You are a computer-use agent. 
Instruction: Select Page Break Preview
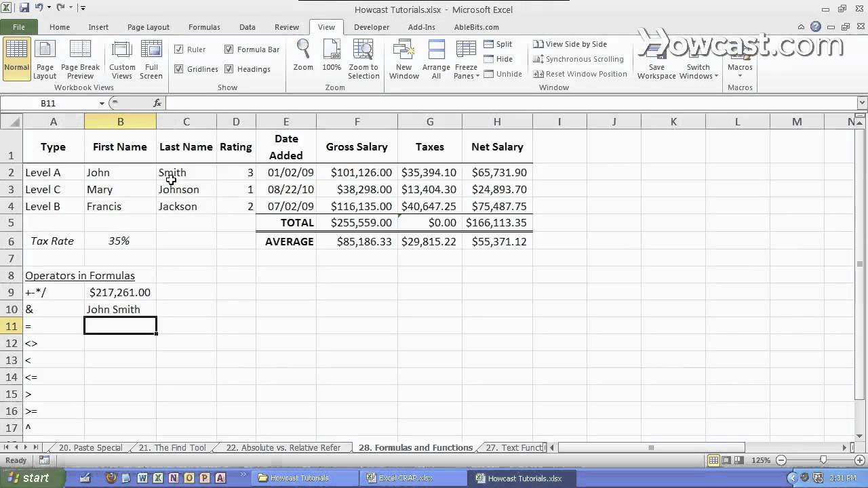[80, 59]
